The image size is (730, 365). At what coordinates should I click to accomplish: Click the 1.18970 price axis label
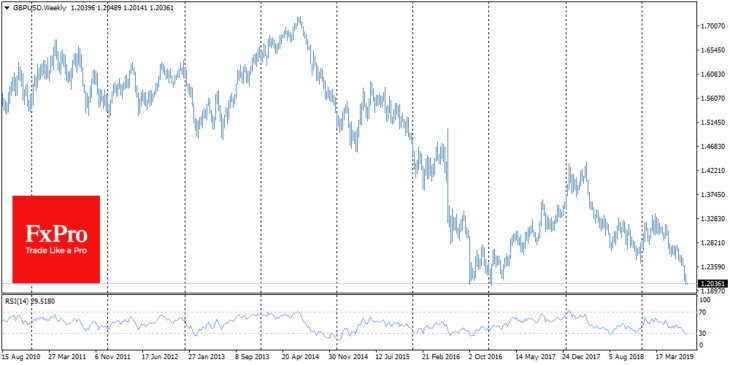point(712,291)
